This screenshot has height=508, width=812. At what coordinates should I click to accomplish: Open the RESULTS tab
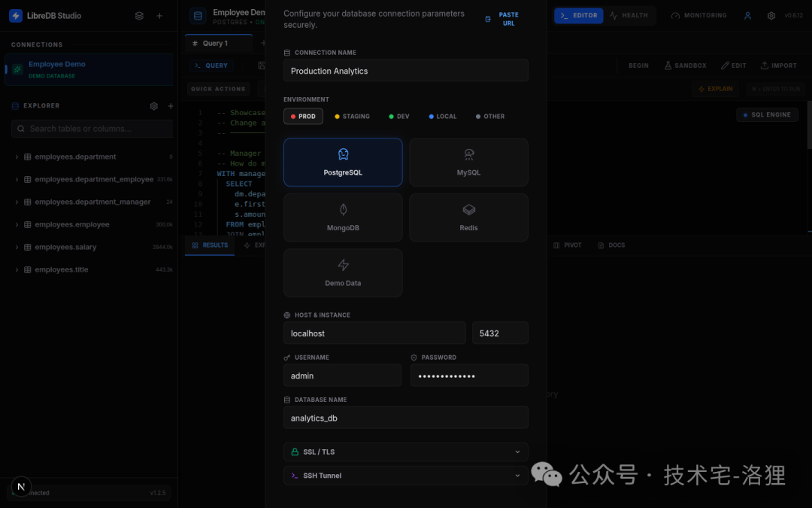pyautogui.click(x=210, y=245)
